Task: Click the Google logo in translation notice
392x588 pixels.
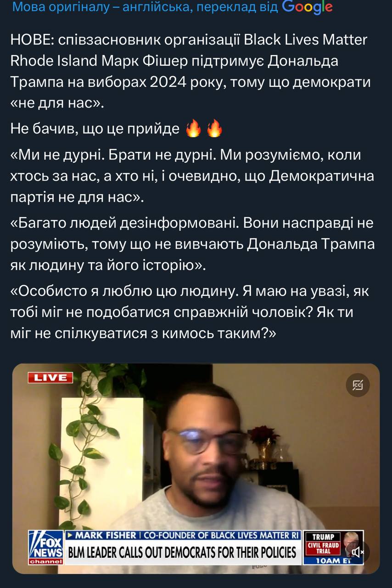Action: [307, 7]
